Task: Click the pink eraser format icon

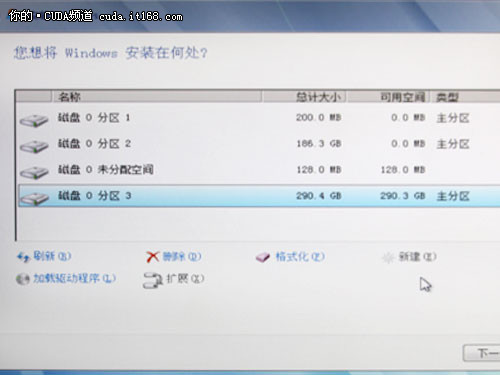Action: coord(263,257)
